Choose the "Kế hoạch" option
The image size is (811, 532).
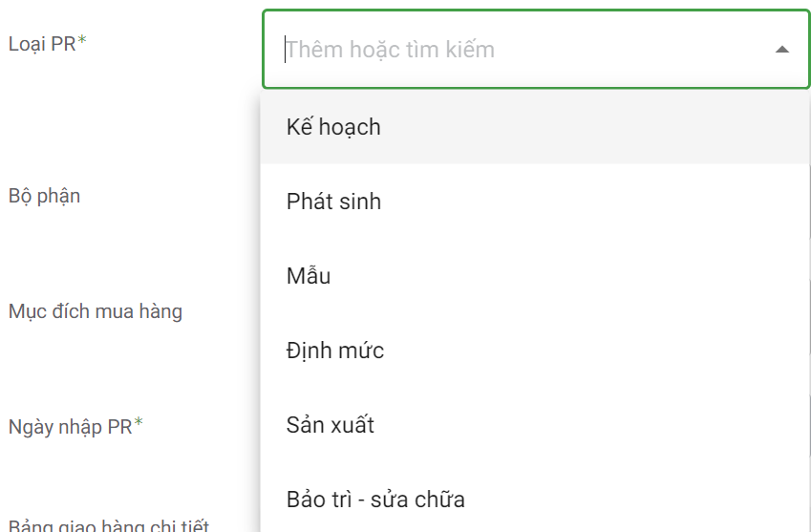click(333, 127)
